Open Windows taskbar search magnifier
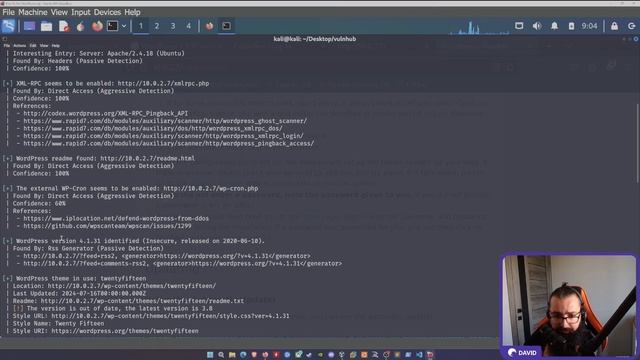 (x=221, y=355)
